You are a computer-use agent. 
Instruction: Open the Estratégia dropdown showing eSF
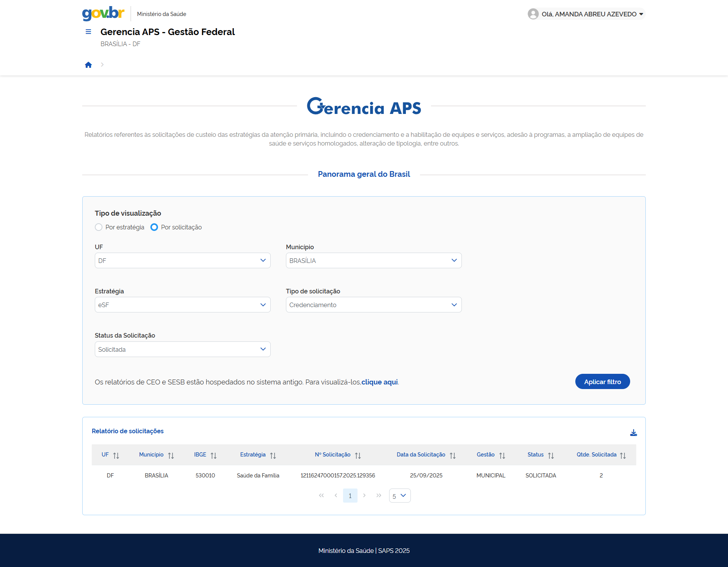182,305
